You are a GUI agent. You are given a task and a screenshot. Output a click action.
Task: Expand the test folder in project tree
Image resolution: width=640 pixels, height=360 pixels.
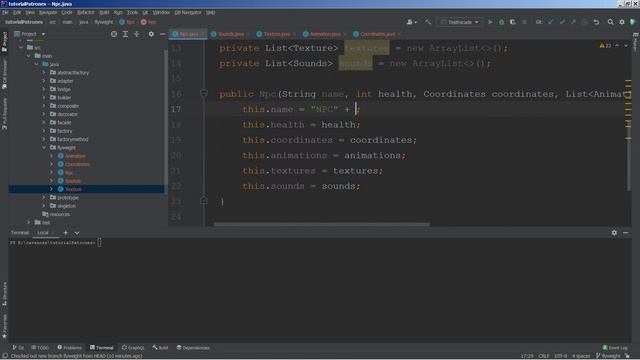coord(28,222)
